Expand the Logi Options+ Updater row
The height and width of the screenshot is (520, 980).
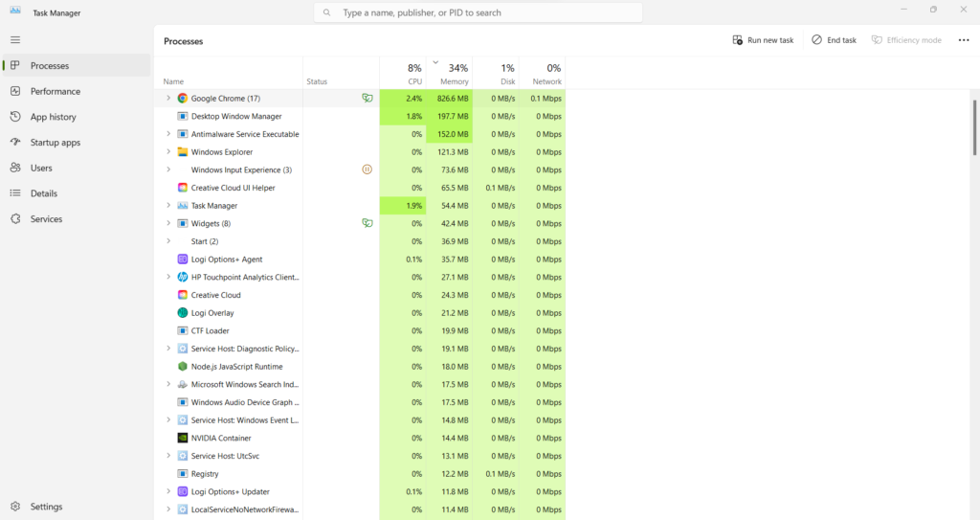coord(168,492)
